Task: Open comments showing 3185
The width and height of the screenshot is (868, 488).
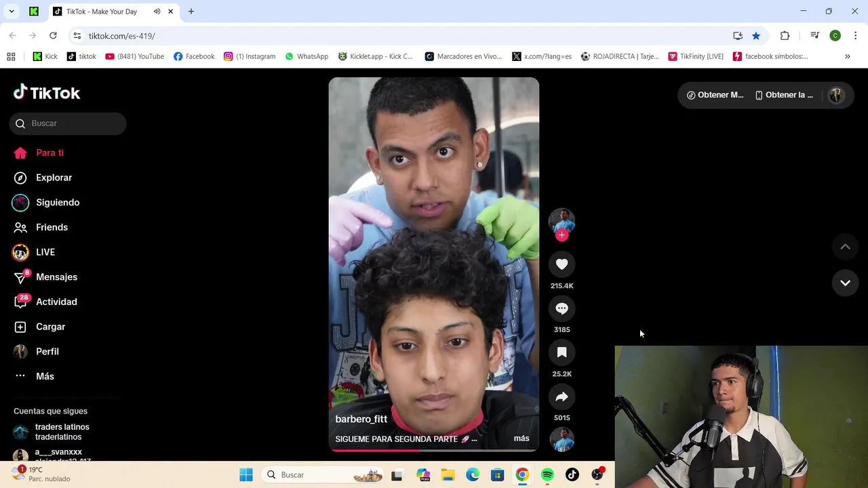Action: coord(561,308)
